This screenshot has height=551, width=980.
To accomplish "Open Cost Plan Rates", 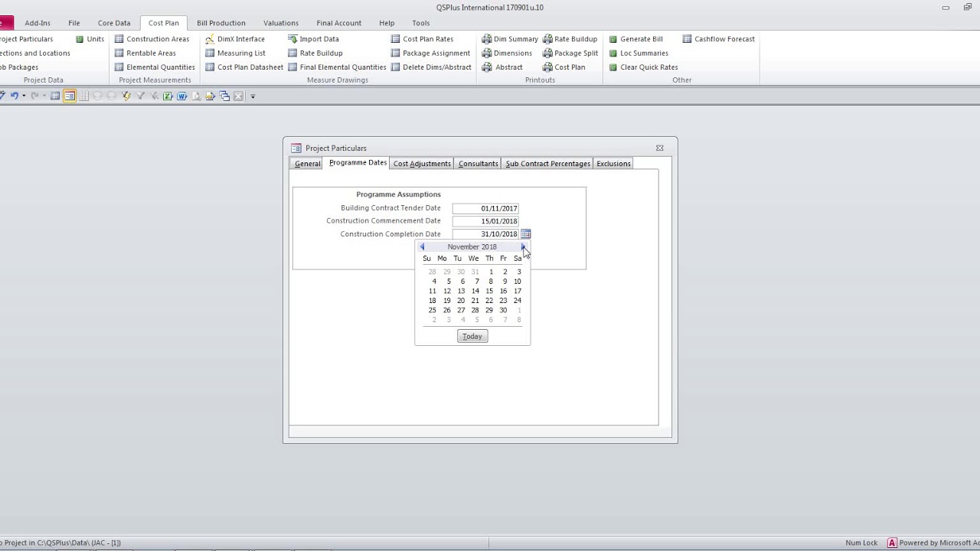I will [422, 39].
